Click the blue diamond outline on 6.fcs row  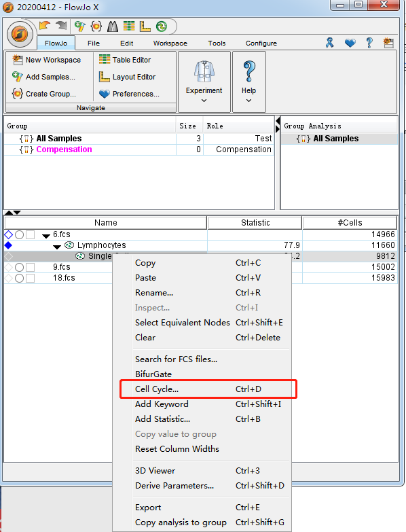click(x=8, y=234)
